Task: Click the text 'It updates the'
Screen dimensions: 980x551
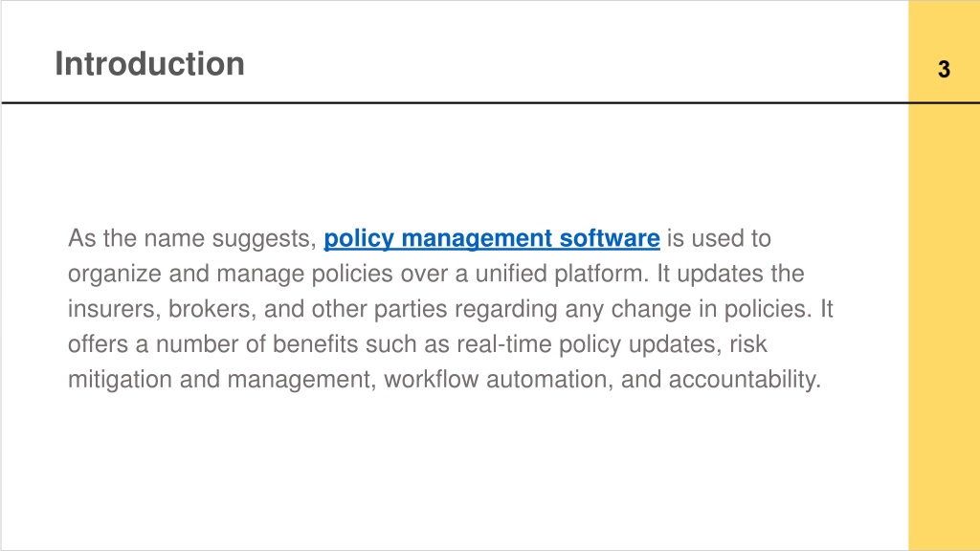Action: coord(730,274)
